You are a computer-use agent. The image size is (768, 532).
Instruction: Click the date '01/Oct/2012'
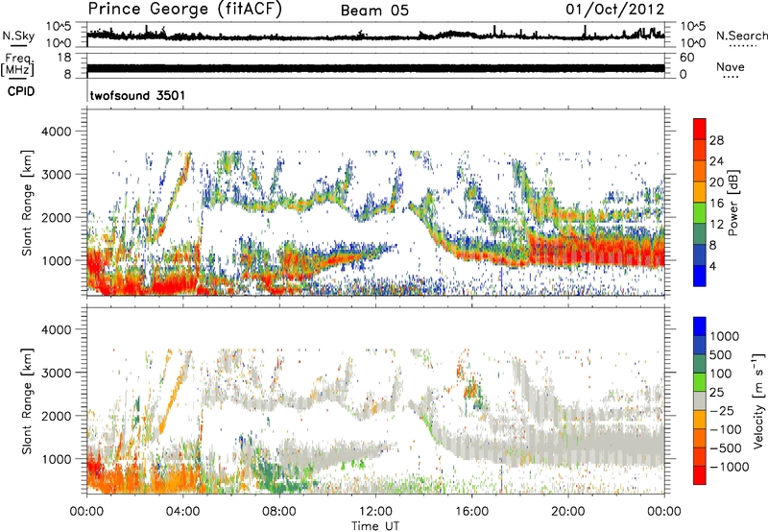tap(615, 10)
